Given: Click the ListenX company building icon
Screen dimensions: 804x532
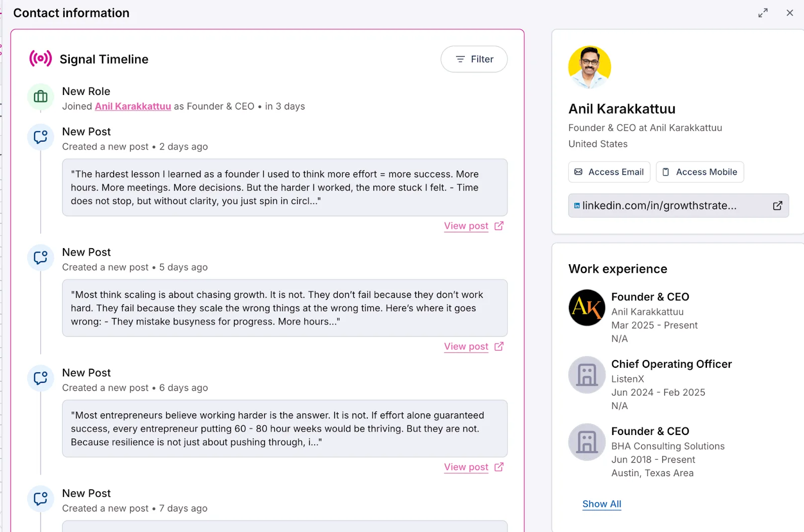Looking at the screenshot, I should click(x=587, y=375).
